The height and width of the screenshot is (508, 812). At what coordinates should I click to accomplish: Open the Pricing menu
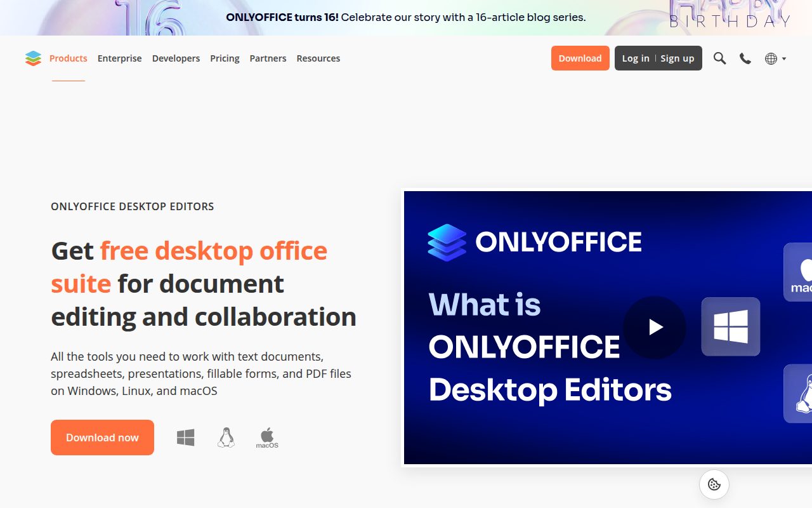pyautogui.click(x=225, y=58)
